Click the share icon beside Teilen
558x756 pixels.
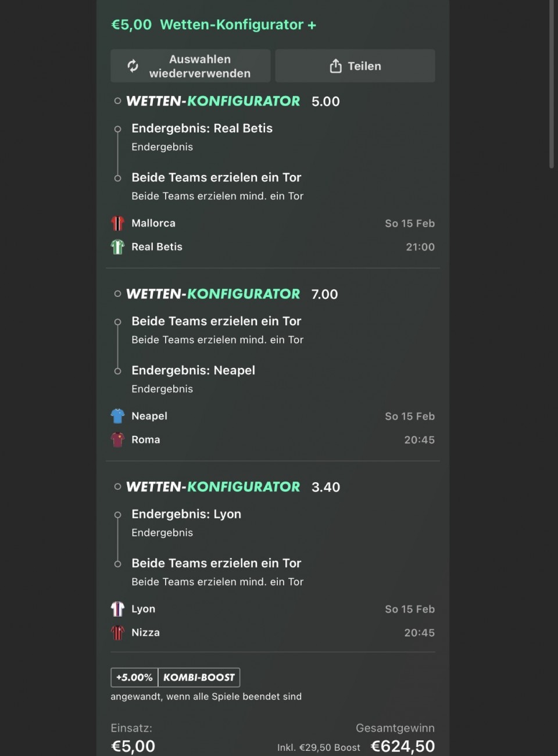coord(335,66)
